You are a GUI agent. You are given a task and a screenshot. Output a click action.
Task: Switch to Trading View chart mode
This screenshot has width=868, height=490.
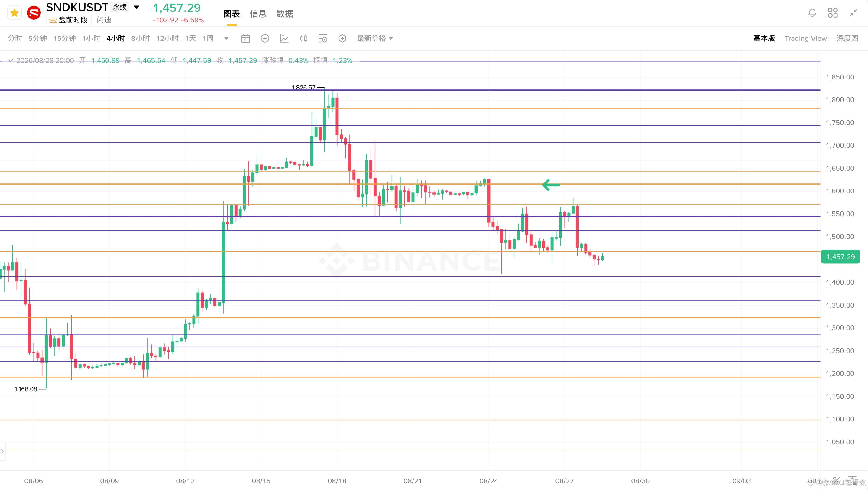[806, 38]
